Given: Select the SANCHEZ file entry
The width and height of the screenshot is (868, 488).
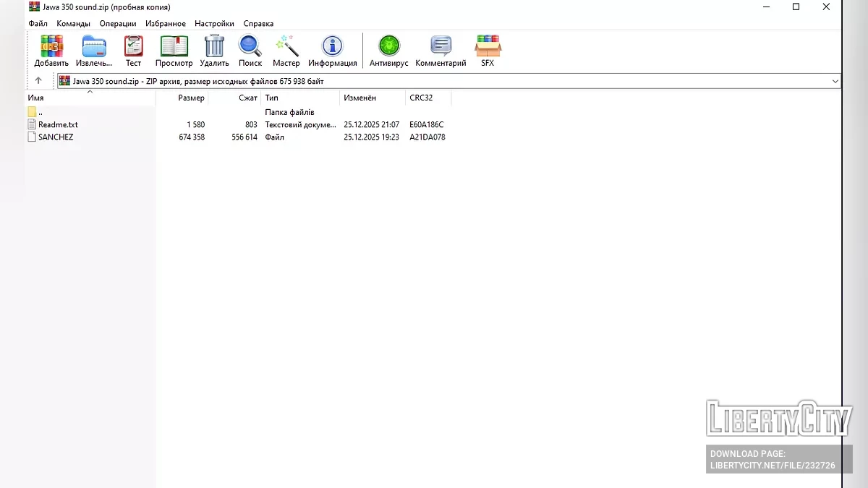Looking at the screenshot, I should [56, 137].
